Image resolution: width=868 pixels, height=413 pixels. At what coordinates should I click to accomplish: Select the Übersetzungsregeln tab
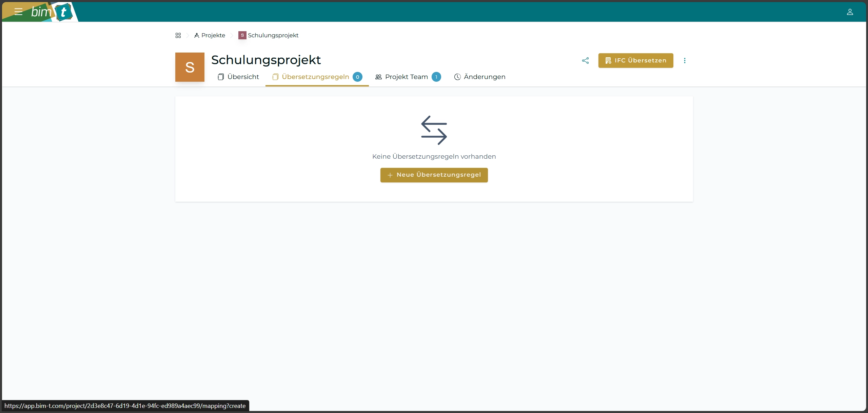315,77
